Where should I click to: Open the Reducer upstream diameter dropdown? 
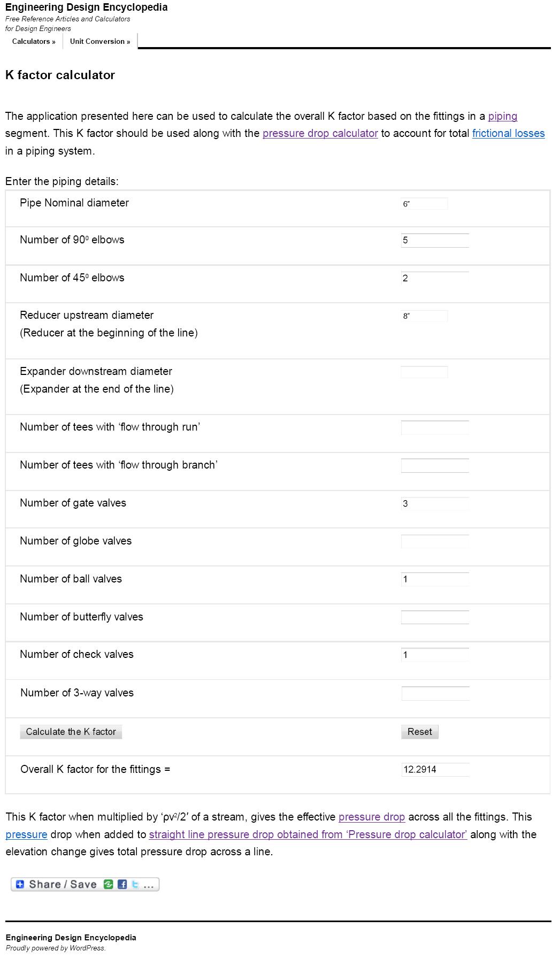point(424,316)
